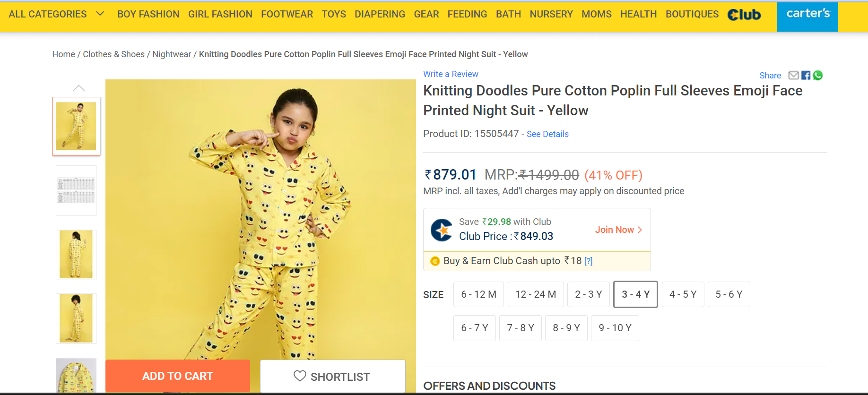This screenshot has width=868, height=395.
Task: Click the Club membership star icon
Action: [x=442, y=230]
